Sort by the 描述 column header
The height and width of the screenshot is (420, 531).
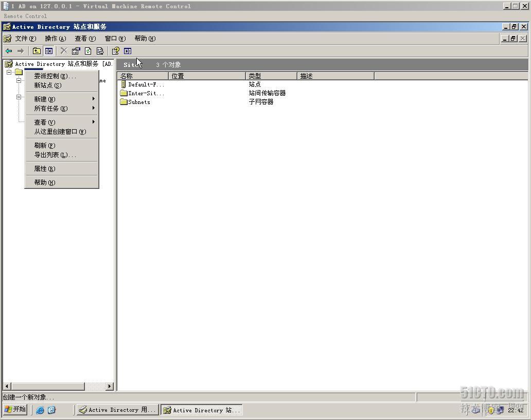click(x=335, y=76)
